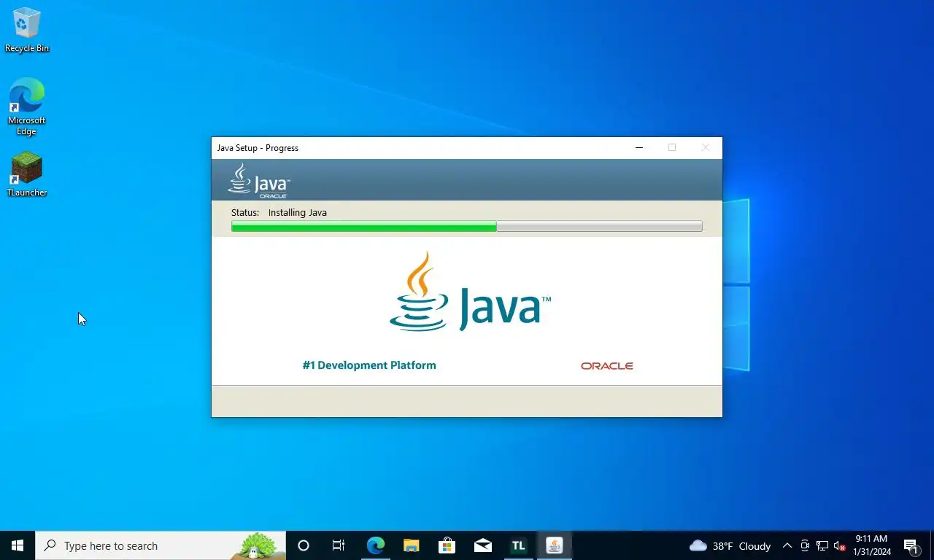Click the muted volume tray icon
Screen dimensions: 934x560
pos(840,545)
